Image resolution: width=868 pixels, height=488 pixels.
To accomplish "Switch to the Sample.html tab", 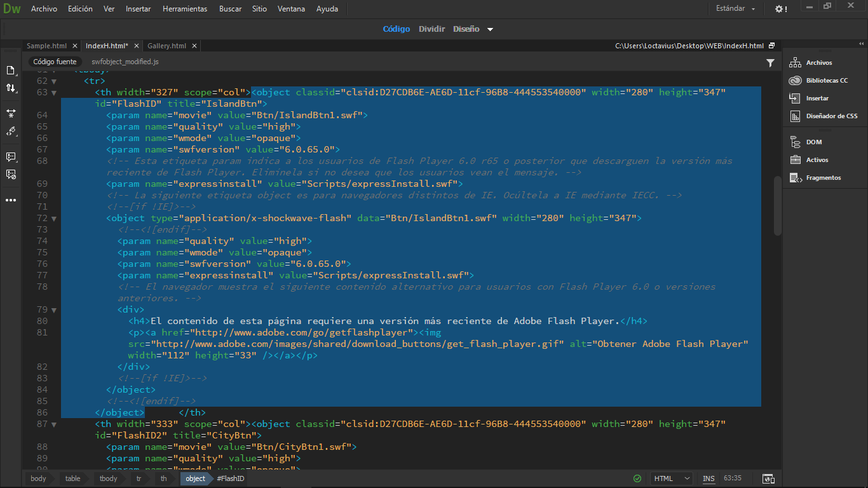I will 46,46.
